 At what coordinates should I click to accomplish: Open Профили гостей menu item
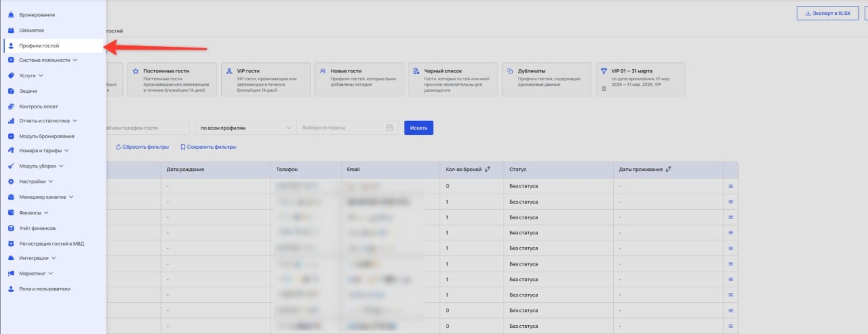(x=39, y=46)
